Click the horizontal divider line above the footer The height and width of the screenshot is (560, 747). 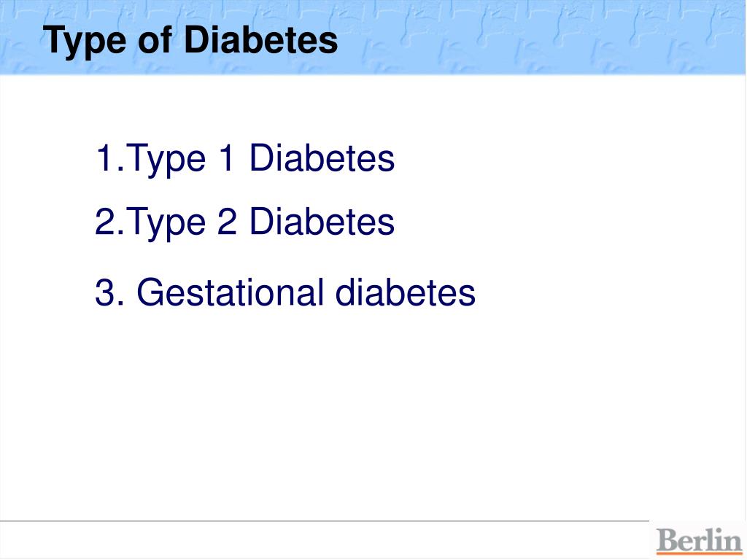click(325, 521)
